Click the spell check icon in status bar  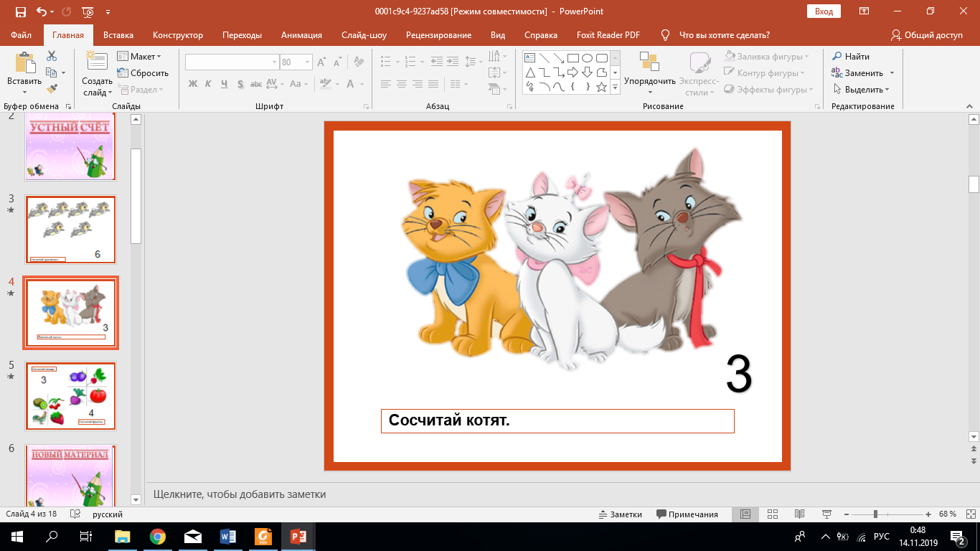pyautogui.click(x=75, y=514)
